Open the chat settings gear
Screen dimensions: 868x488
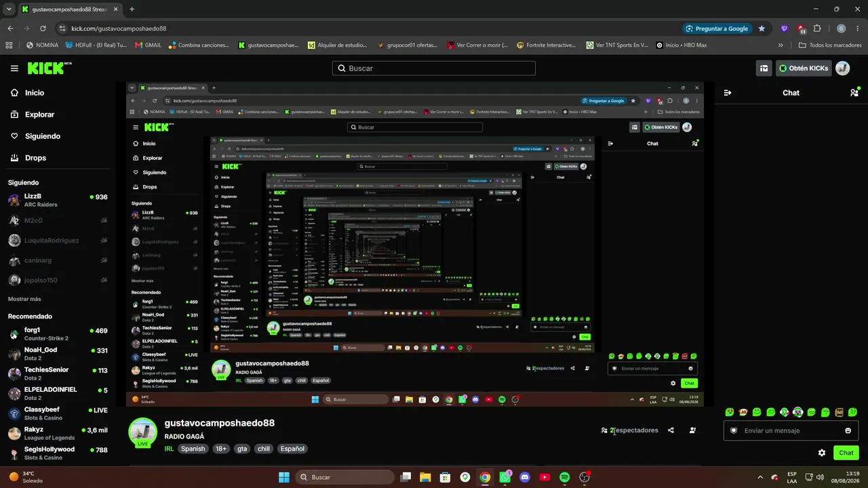[x=822, y=453]
